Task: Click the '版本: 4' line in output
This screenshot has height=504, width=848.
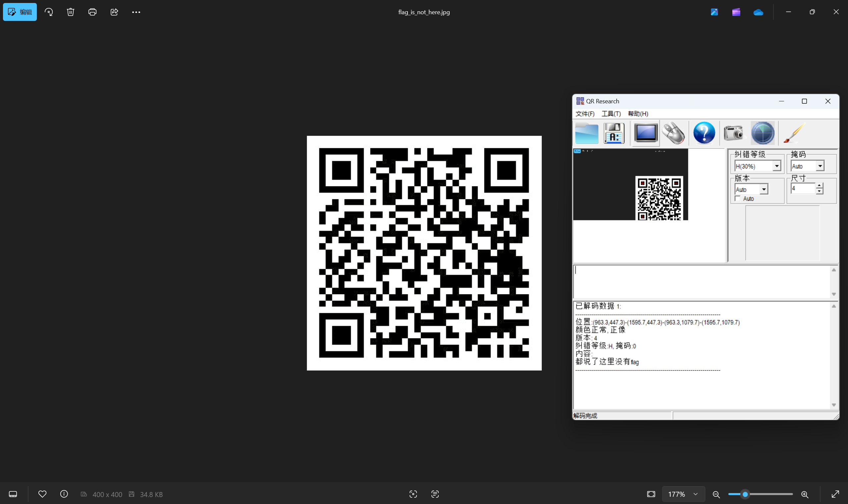Action: pos(586,338)
